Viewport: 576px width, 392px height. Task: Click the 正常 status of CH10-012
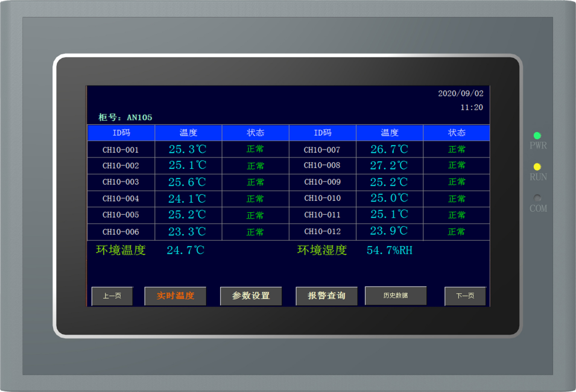(457, 232)
